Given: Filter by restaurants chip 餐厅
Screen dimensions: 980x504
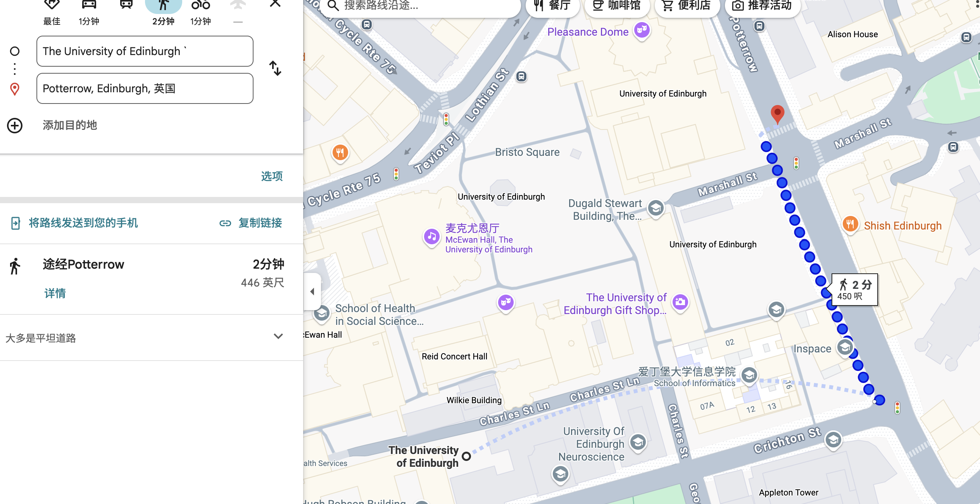Looking at the screenshot, I should tap(552, 5).
